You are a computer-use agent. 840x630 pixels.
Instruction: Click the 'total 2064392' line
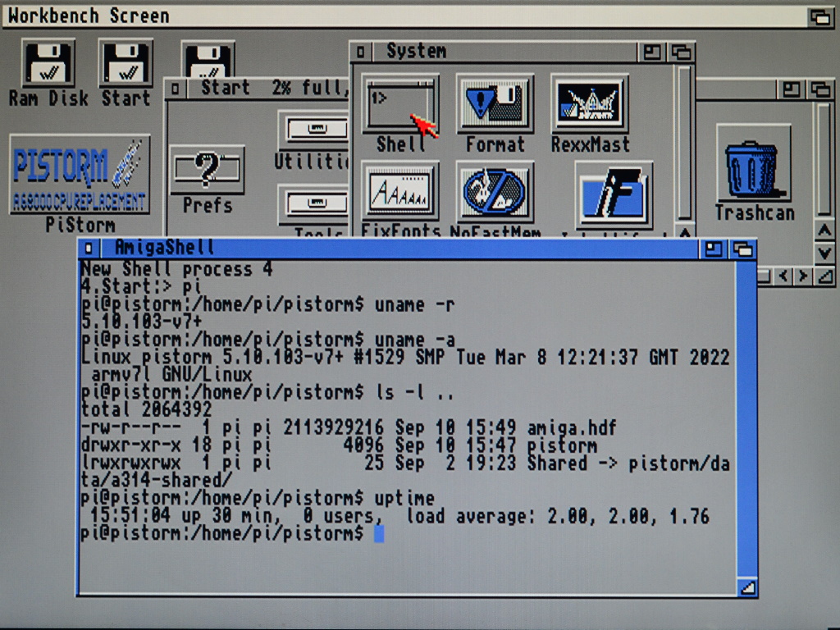(x=146, y=410)
